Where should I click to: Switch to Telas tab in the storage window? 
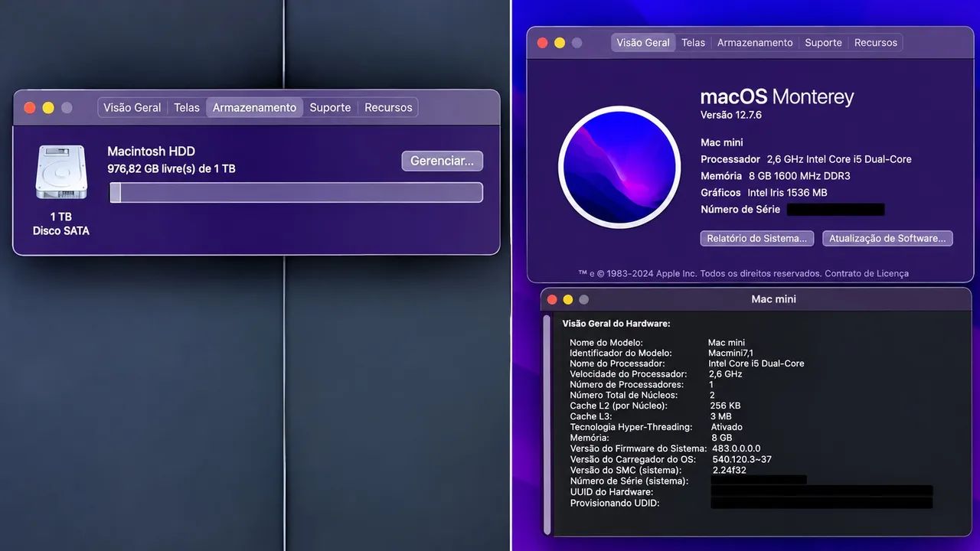187,108
